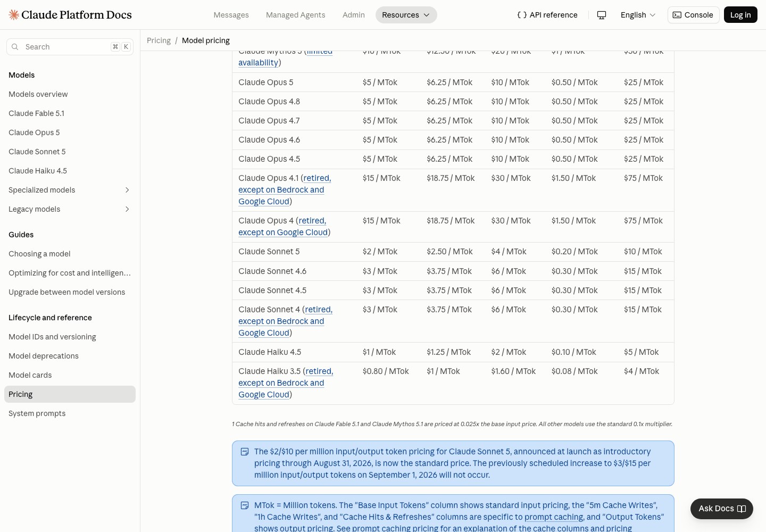766x532 pixels.
Task: Select Claude Haiku 4.5 in the sidebar
Action: pos(70,171)
